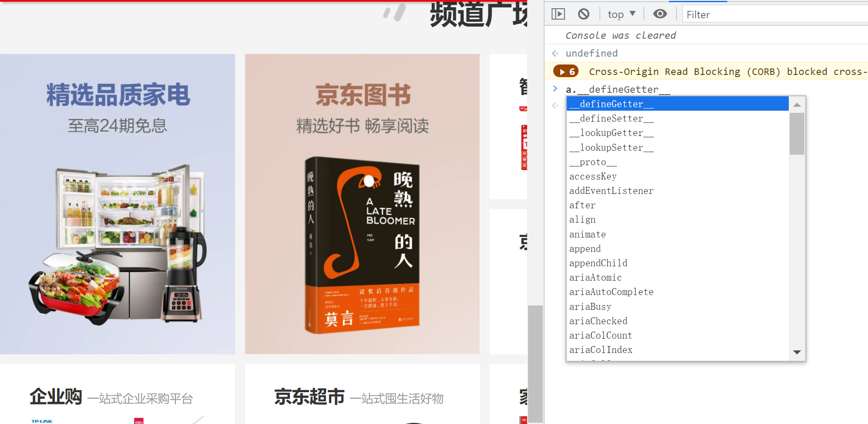Click autocomplete list scroll down arrow
Viewport: 868px width, 424px height.
[x=797, y=352]
